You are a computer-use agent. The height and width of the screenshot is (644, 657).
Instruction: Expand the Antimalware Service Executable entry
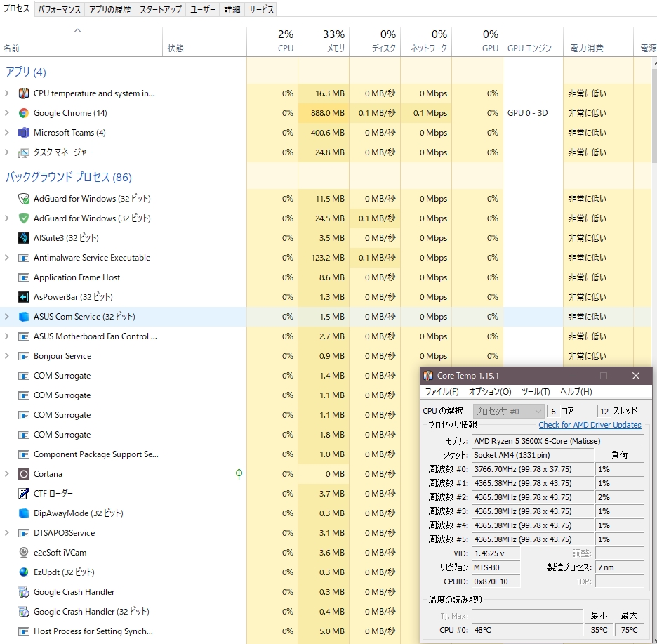click(7, 258)
